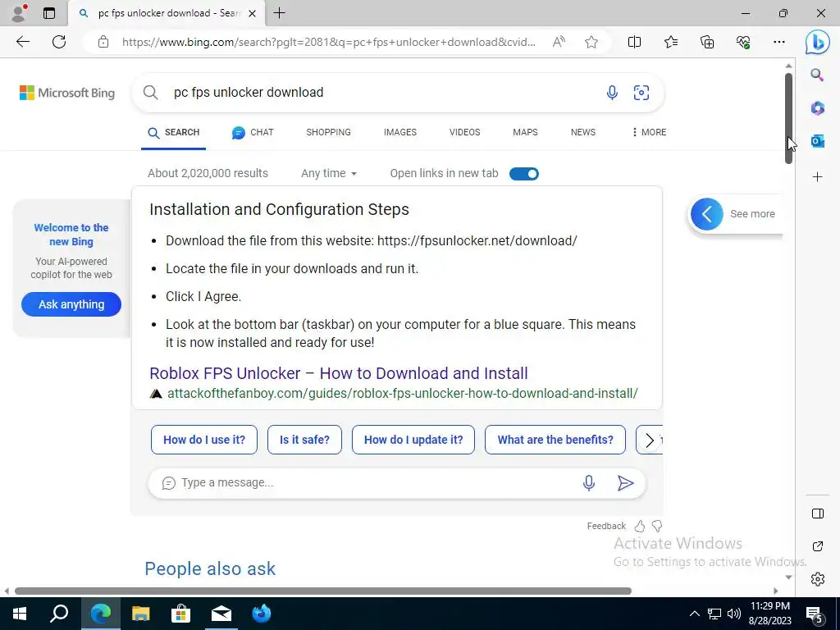Click How do I use it? chip

pos(204,440)
